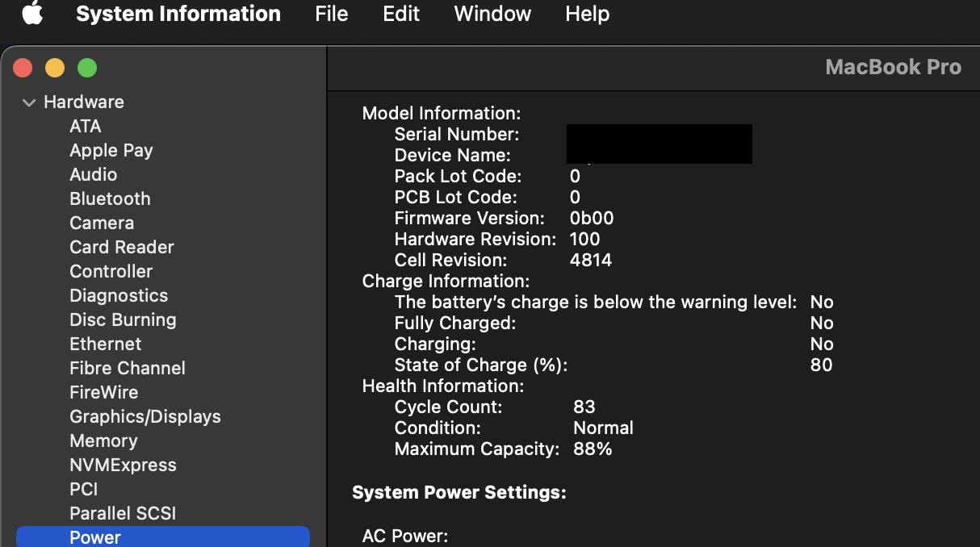
Task: Select Disc Burning in the sidebar
Action: (123, 320)
